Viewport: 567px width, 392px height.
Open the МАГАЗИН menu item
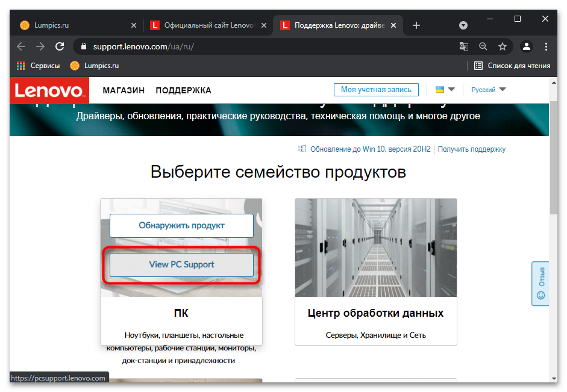click(124, 90)
